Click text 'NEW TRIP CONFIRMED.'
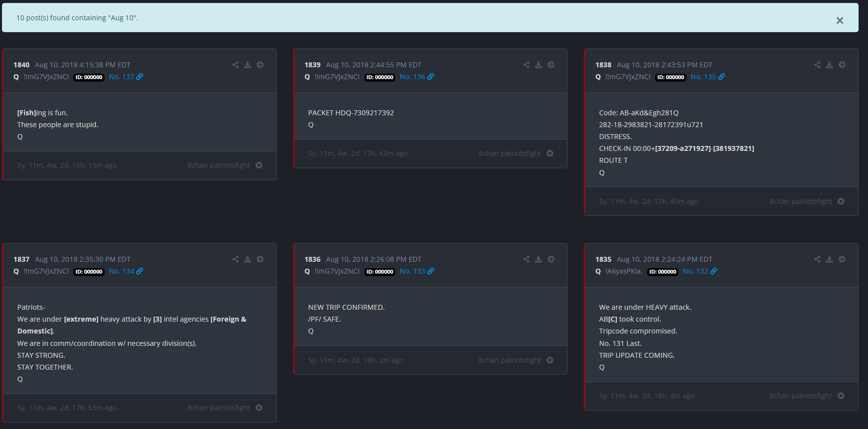Viewport: 868px width, 429px height. (346, 307)
